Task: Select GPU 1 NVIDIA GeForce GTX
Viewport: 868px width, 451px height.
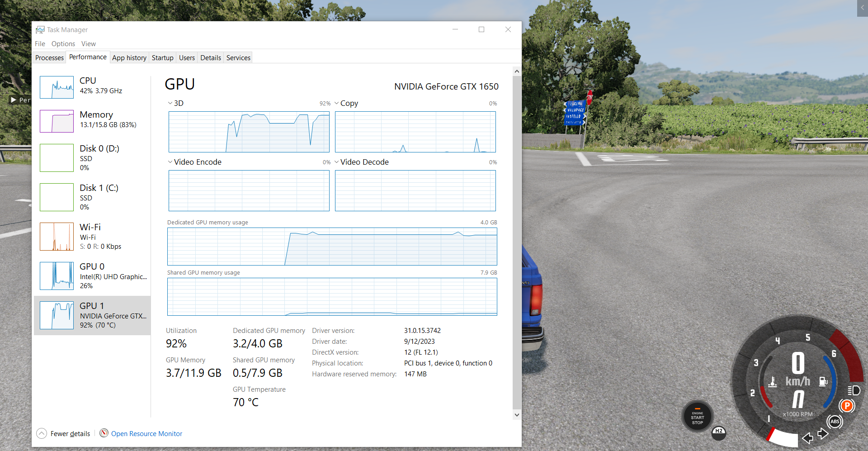Action: point(92,315)
